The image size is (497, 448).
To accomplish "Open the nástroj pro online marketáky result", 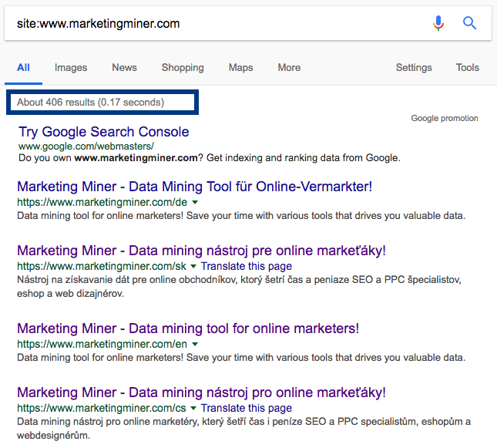I will (x=201, y=392).
